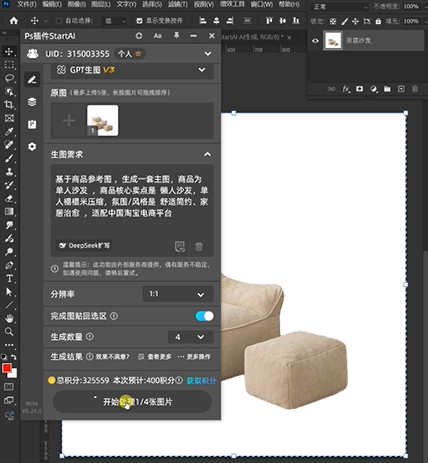
Task: Open the 选择 menu
Action: pyautogui.click(x=152, y=4)
